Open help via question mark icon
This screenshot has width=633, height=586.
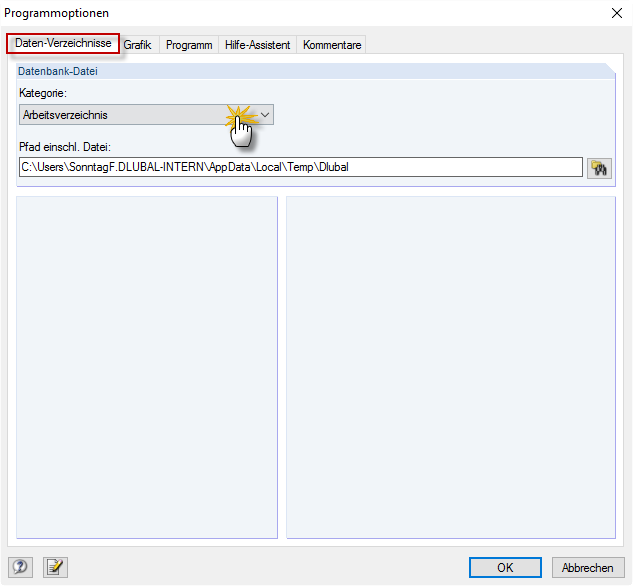pos(20,567)
